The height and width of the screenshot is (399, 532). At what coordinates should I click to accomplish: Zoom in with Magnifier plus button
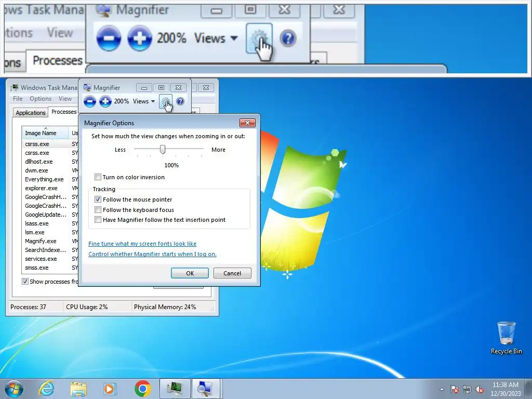pyautogui.click(x=105, y=101)
